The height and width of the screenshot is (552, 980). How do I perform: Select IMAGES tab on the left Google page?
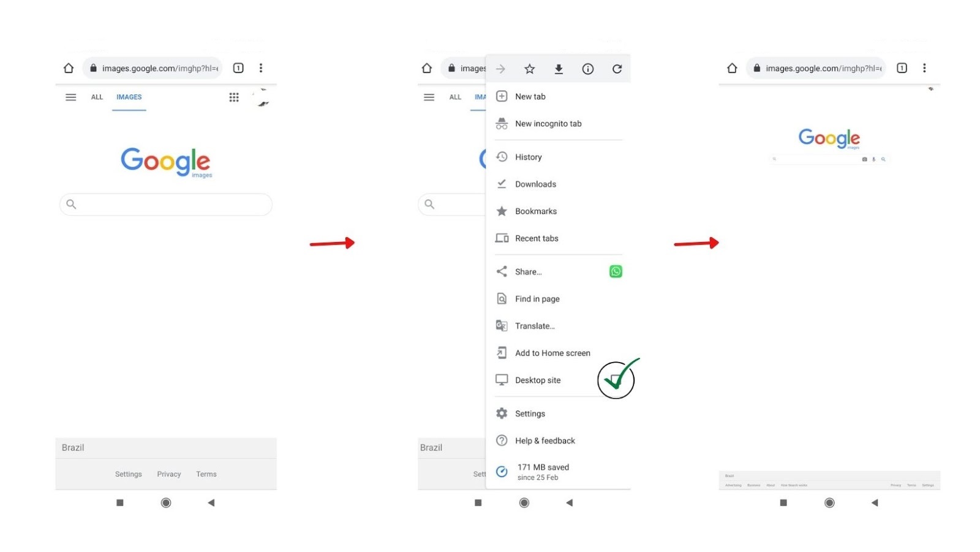(129, 97)
